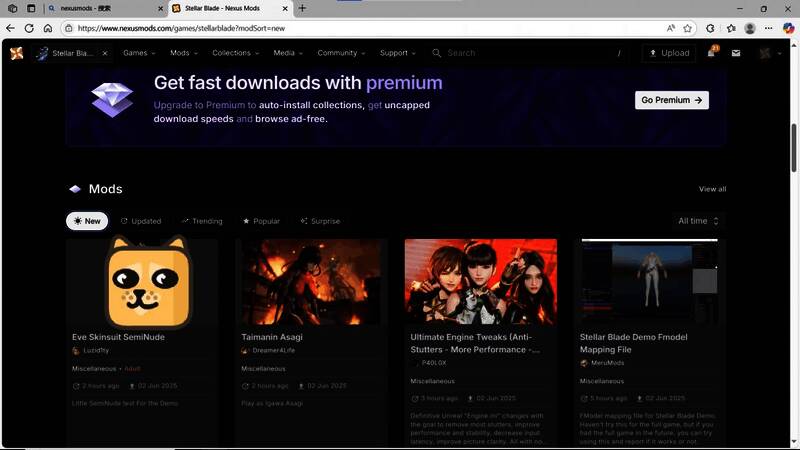Expand the All time dropdown

698,221
